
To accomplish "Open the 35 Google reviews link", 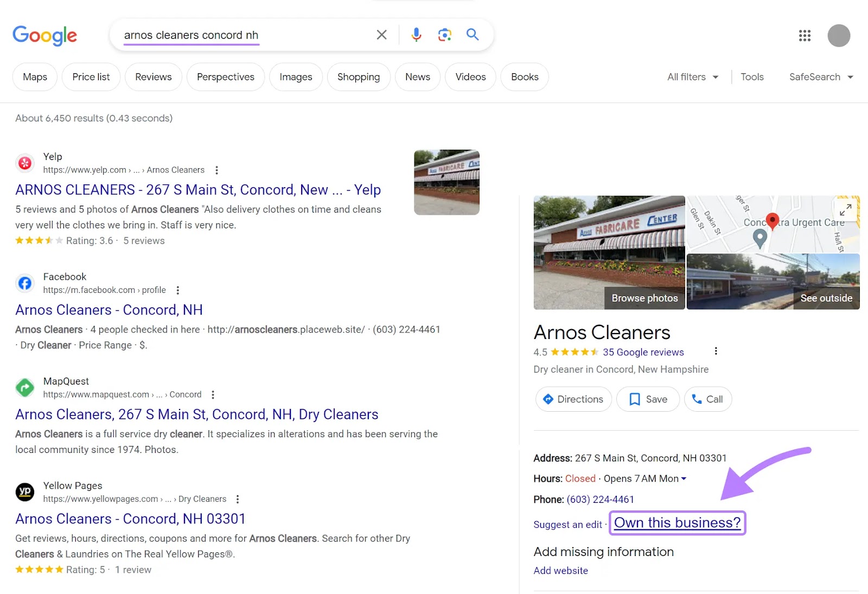I will pyautogui.click(x=643, y=352).
